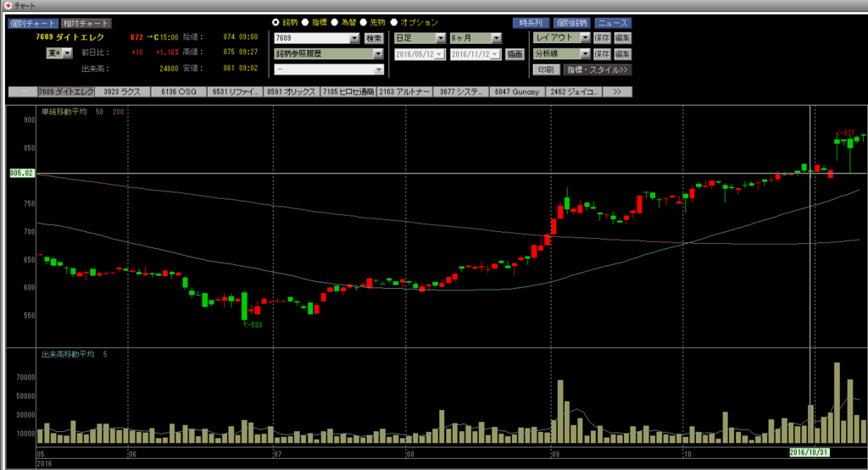This screenshot has height=470, width=868.
Task: Open the ニュース view
Action: 613,23
